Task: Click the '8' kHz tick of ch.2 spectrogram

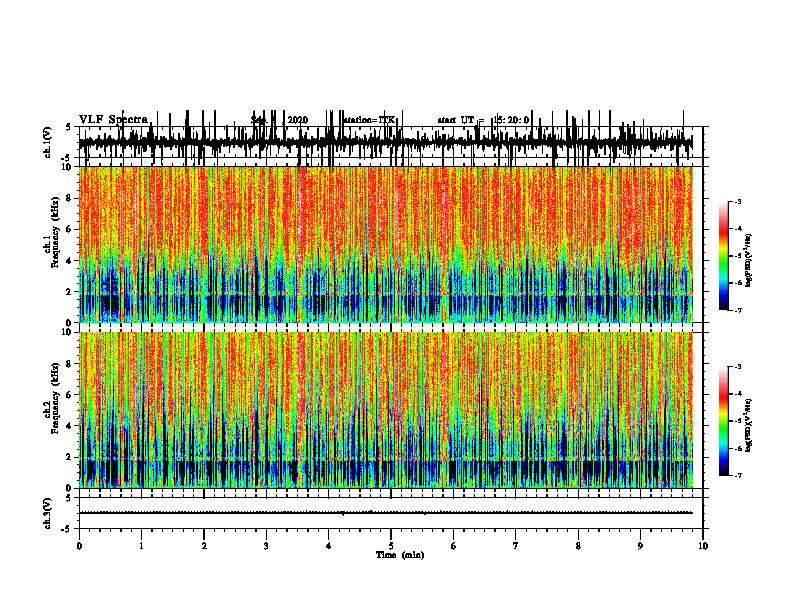Action: click(70, 364)
